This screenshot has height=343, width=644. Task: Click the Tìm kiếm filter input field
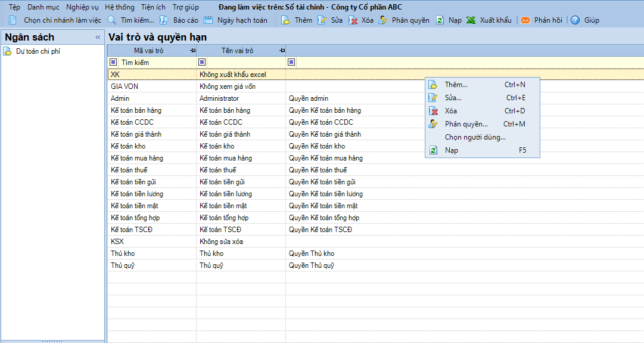click(157, 63)
